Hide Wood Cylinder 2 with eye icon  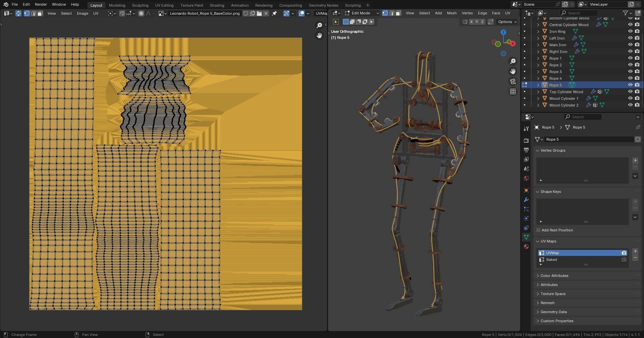630,105
